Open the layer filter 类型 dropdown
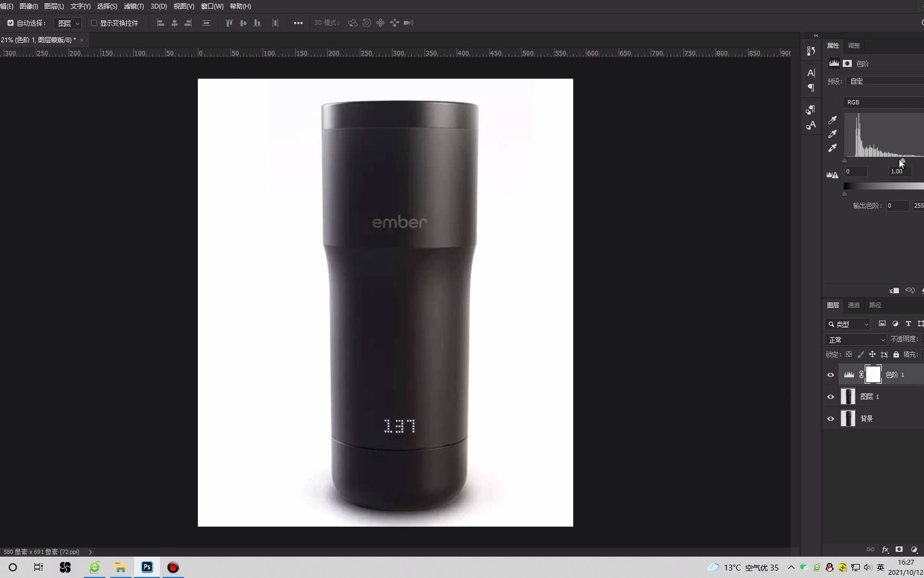This screenshot has width=924, height=578. (x=848, y=324)
